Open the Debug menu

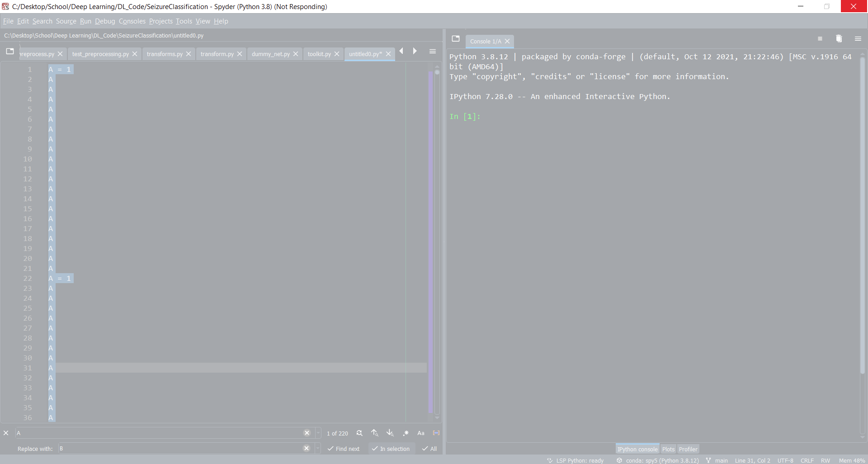tap(104, 21)
